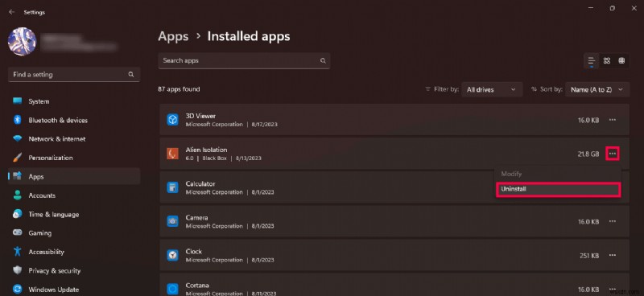Open more options for 3D Viewer
The image size is (644, 296).
click(613, 120)
